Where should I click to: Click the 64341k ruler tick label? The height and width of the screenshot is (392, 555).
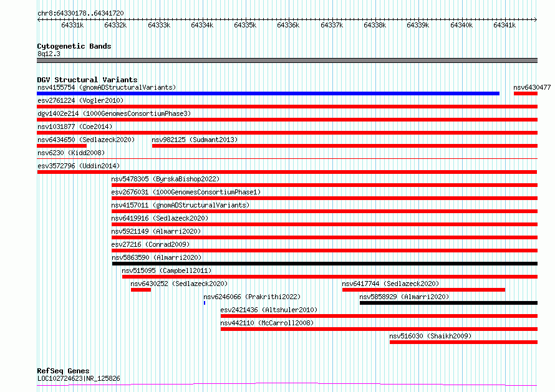504,25
